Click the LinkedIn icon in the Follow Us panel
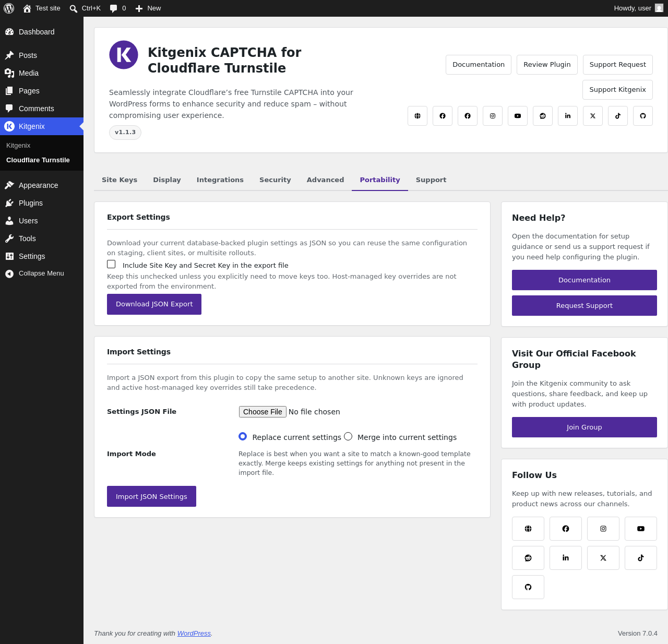This screenshot has width=668, height=644. (x=566, y=558)
